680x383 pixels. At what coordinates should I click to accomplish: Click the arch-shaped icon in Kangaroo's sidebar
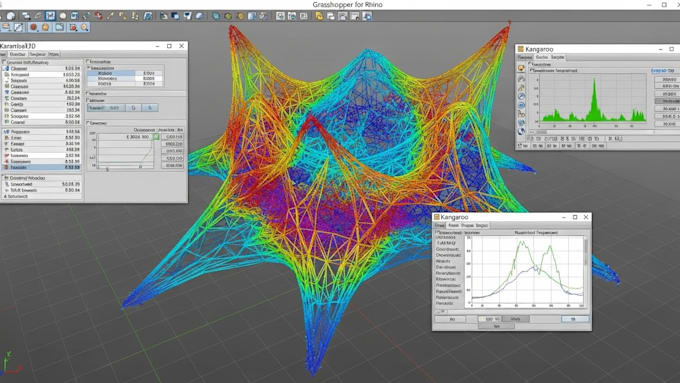coord(521,79)
